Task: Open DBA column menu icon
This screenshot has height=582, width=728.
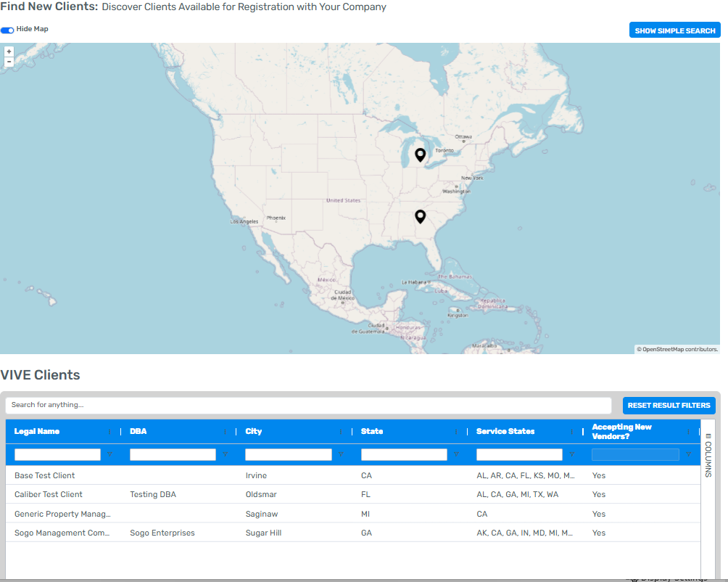Action: point(226,432)
